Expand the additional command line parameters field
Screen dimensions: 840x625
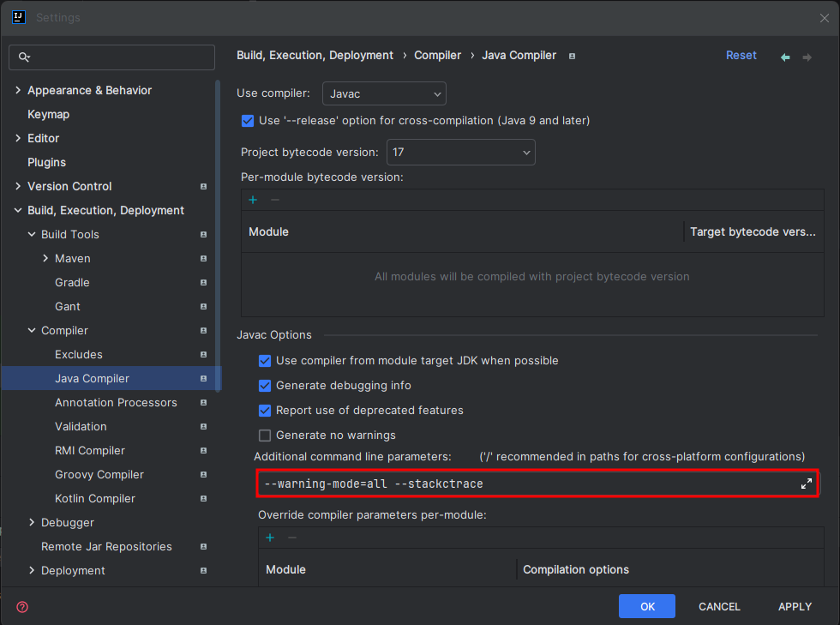pyautogui.click(x=807, y=484)
